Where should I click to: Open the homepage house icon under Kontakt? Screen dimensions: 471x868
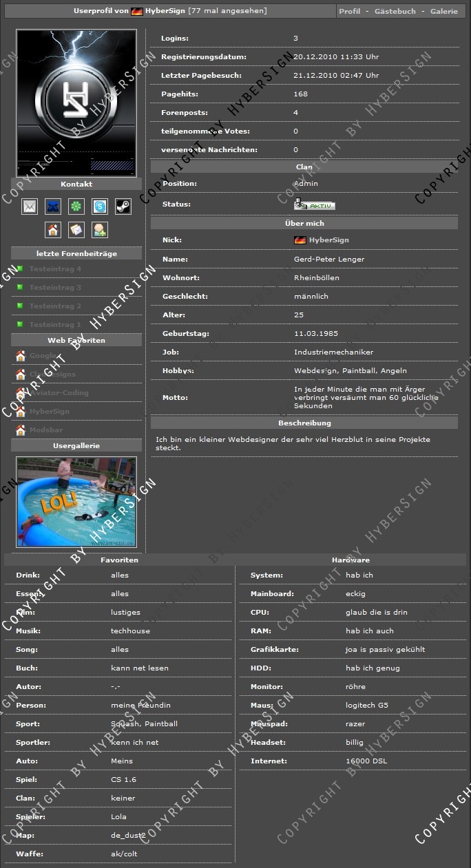(53, 230)
